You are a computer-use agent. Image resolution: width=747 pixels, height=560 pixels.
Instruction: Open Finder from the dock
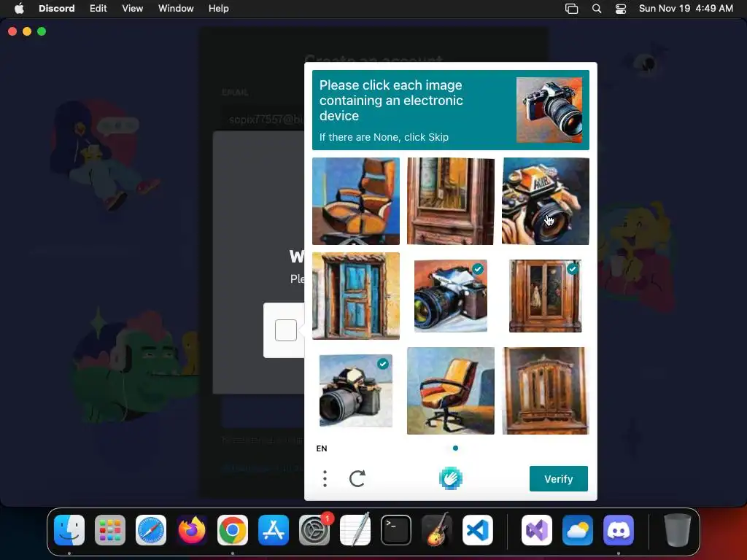69,530
